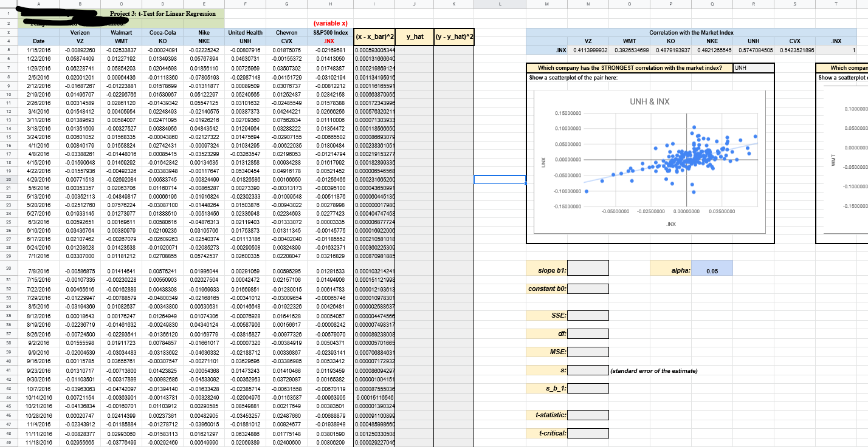
Task: Click the 'United Health' column heading cell
Action: (246, 32)
